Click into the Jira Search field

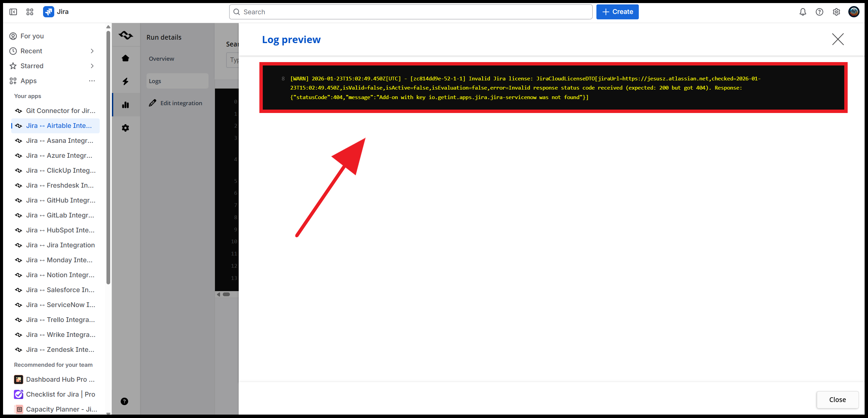click(x=410, y=12)
